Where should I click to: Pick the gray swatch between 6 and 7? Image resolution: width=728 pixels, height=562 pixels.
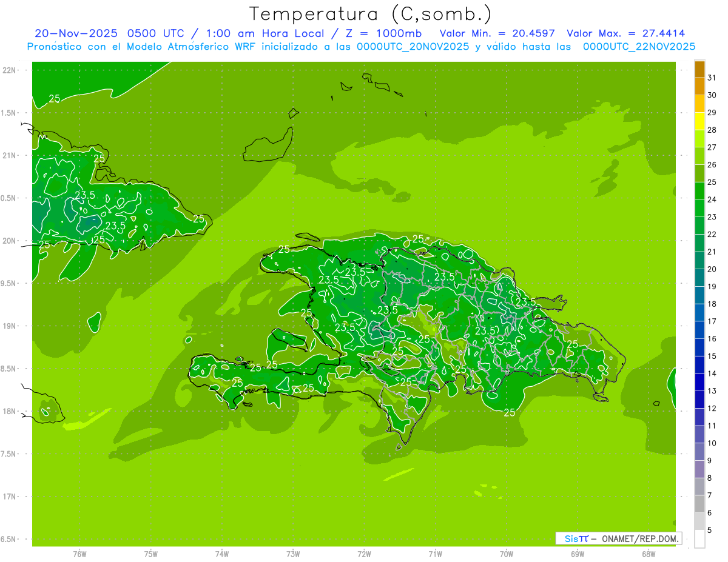699,504
